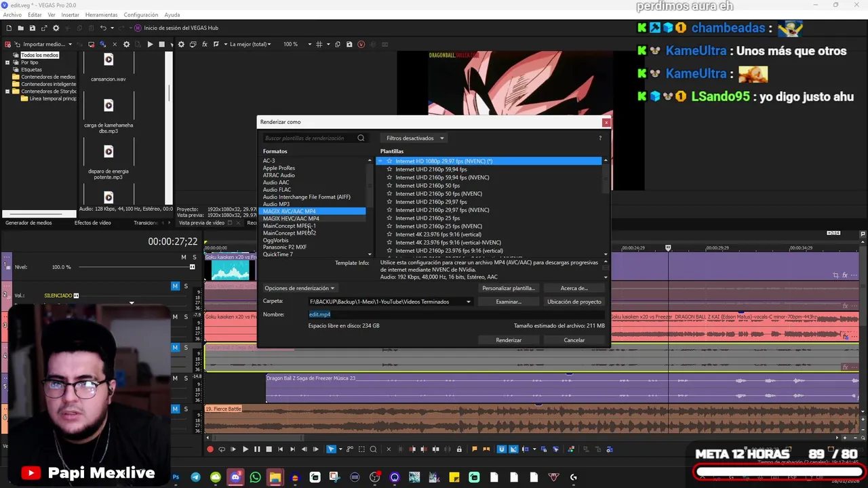The width and height of the screenshot is (868, 488).
Task: Open the VEGAS Hub sign-in icon
Action: (x=138, y=28)
